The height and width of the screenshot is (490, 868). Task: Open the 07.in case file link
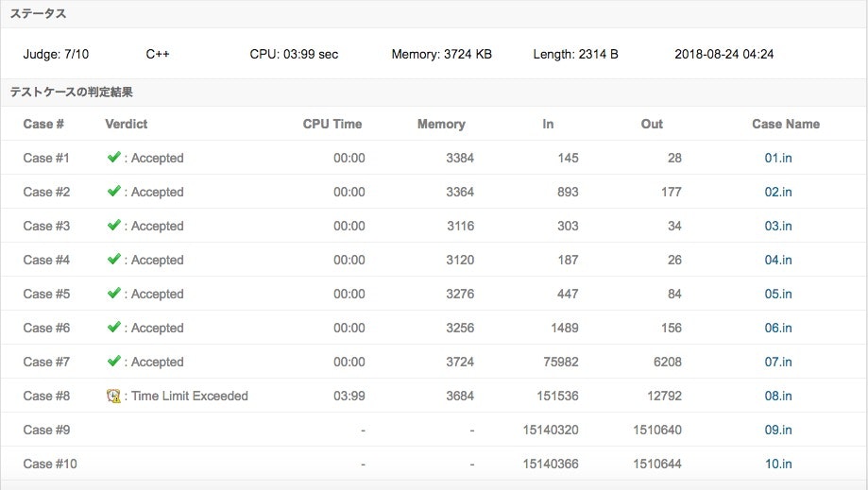777,363
